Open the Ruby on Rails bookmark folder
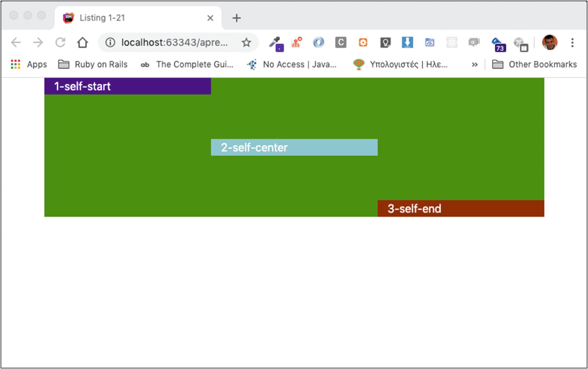 (x=93, y=64)
